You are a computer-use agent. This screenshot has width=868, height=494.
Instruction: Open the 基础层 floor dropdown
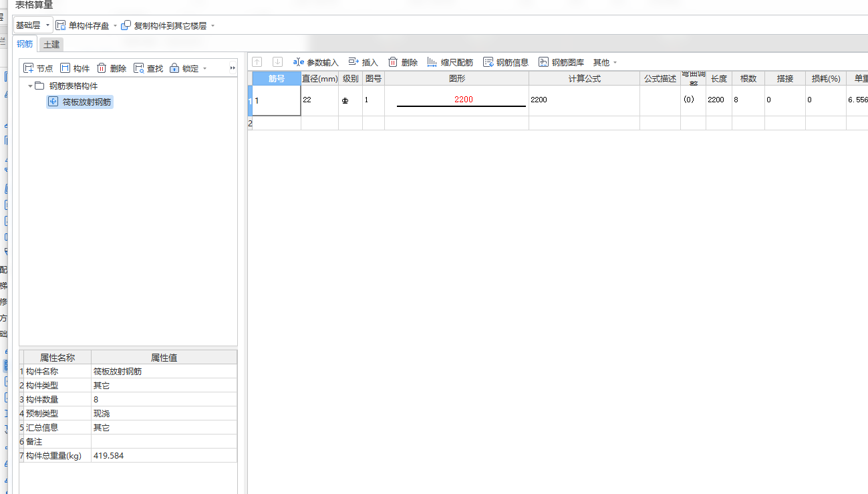coord(33,25)
